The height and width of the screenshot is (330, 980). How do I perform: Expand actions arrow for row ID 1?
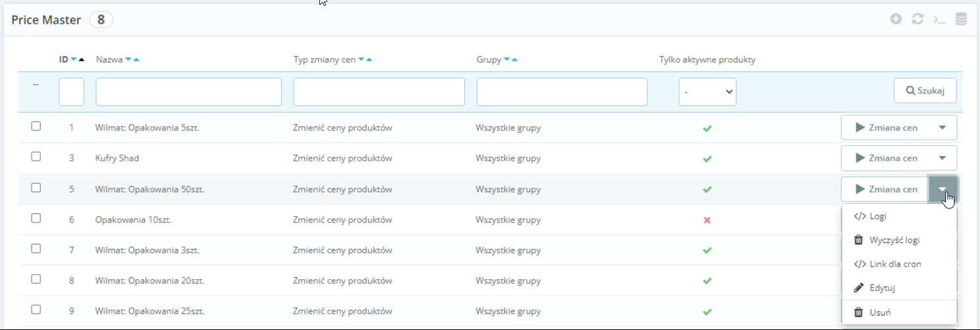pos(942,128)
